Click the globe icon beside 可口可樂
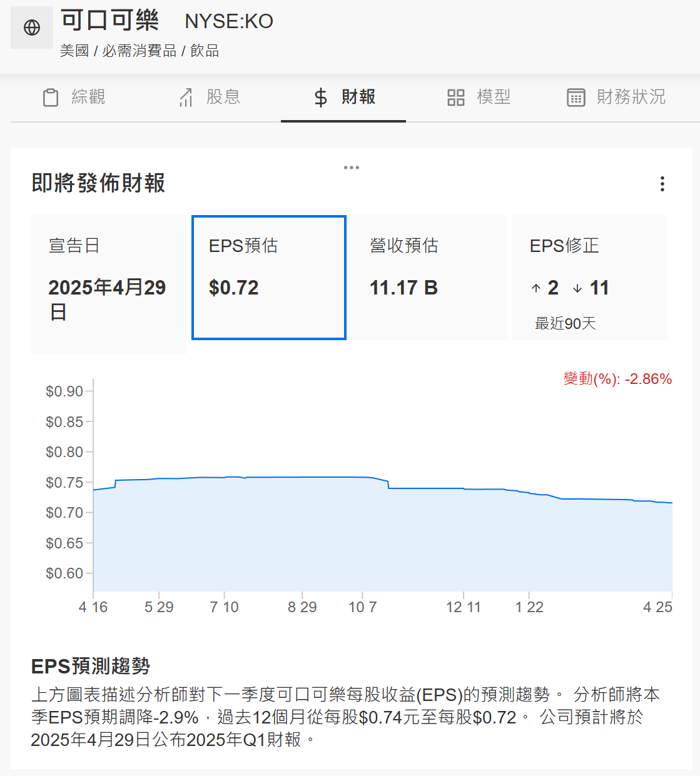The image size is (700, 776). 32,28
